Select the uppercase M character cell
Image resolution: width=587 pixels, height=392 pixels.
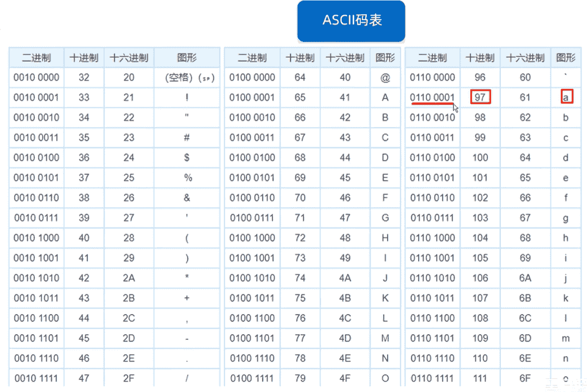(385, 338)
